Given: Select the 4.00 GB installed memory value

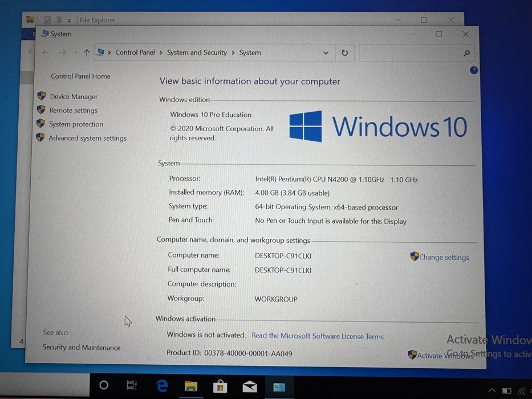Looking at the screenshot, I should (x=292, y=193).
